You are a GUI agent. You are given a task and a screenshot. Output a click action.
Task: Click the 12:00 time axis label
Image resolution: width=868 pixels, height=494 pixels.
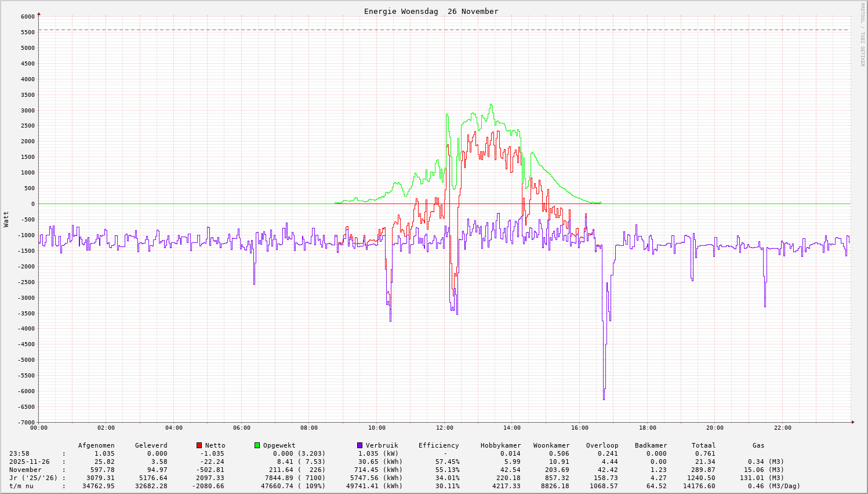click(444, 428)
